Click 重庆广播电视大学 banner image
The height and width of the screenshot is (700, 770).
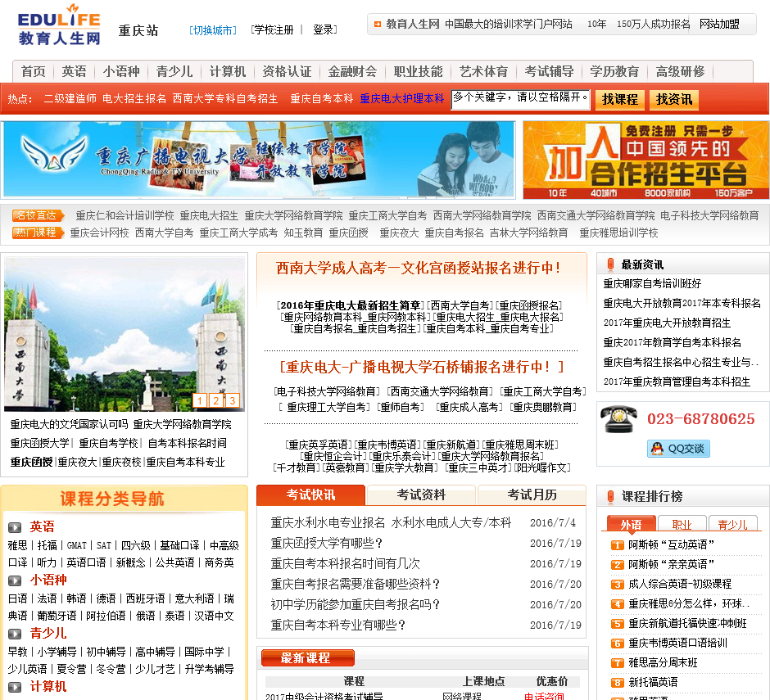coord(259,160)
